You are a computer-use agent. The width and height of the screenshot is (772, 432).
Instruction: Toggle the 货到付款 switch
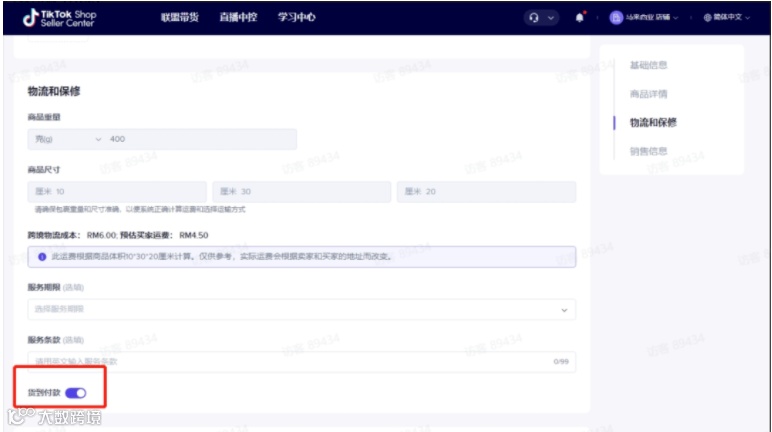(x=76, y=393)
